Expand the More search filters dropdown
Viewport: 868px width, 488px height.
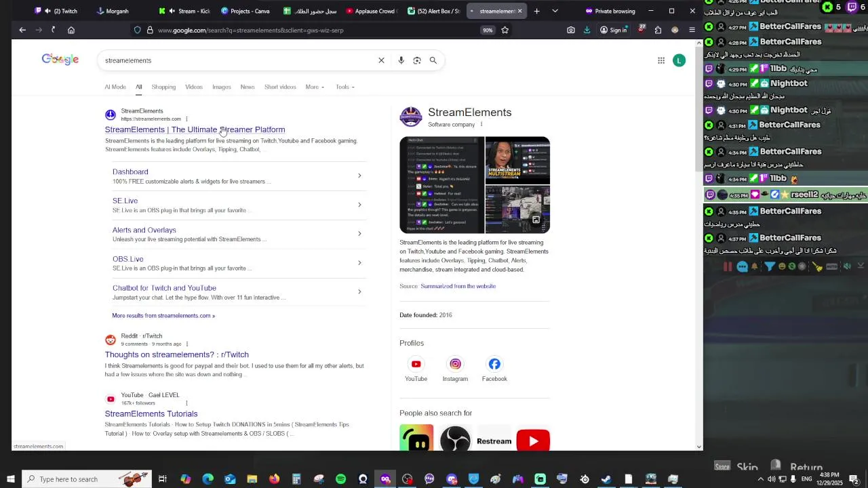[x=315, y=87]
